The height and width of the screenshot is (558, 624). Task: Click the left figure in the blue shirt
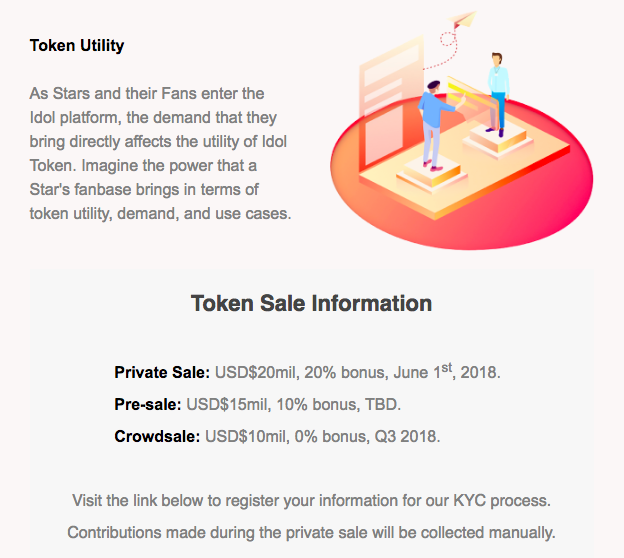(x=432, y=115)
